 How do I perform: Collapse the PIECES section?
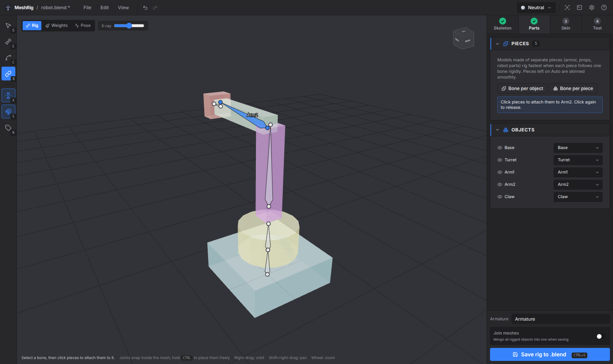(x=498, y=44)
